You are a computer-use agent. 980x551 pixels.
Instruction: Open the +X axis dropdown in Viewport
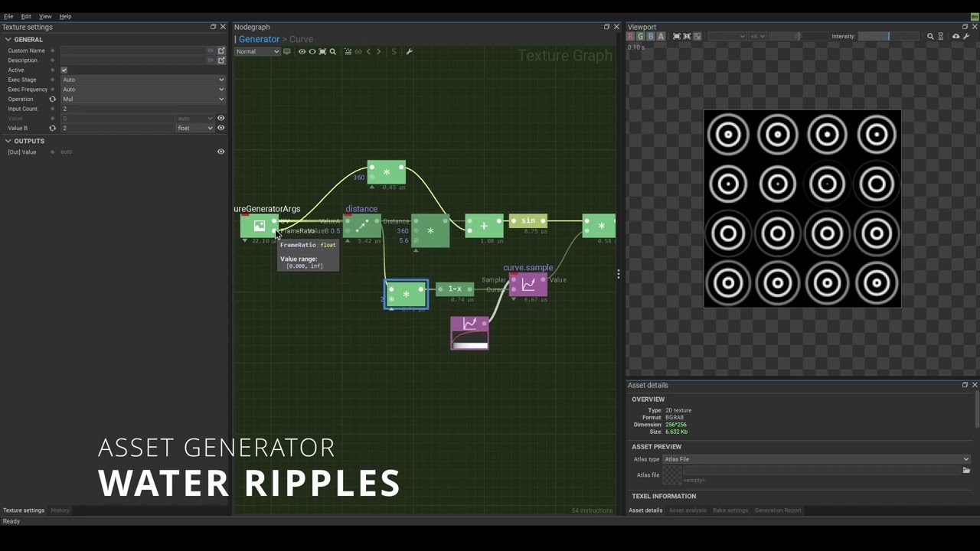tap(757, 36)
